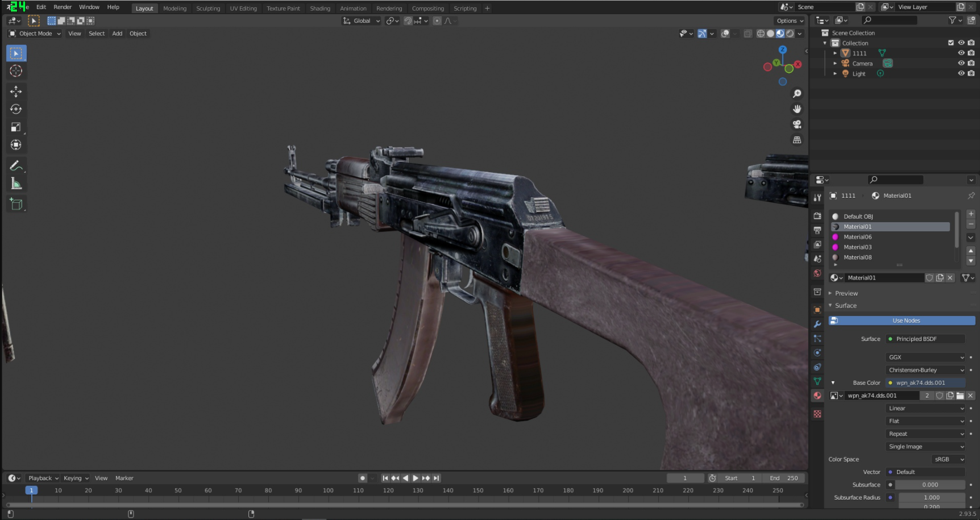Choose the Measure tool
Viewport: 980px width, 520px height.
(16, 184)
